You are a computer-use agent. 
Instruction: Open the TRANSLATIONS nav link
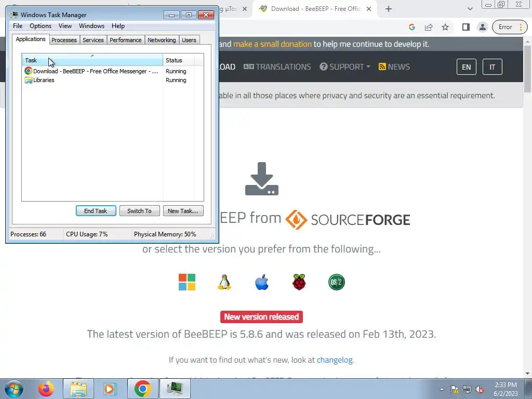(x=277, y=67)
